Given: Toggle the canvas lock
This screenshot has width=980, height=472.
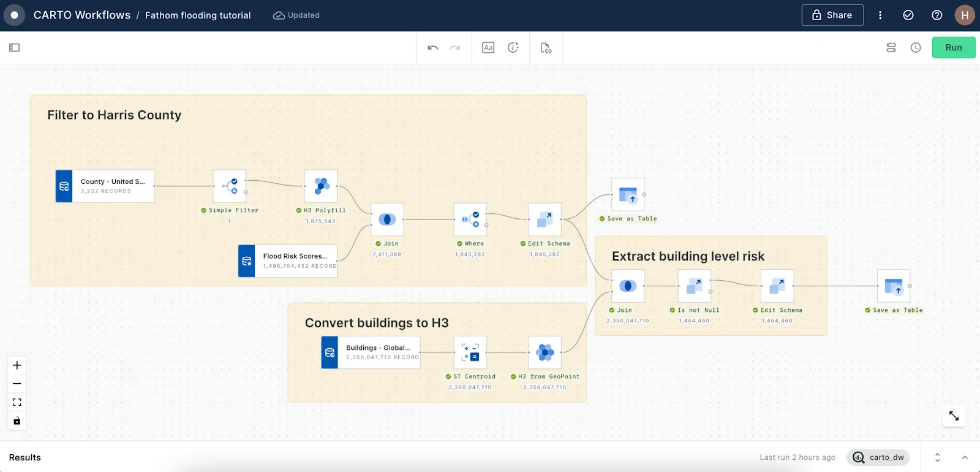Looking at the screenshot, I should point(17,421).
